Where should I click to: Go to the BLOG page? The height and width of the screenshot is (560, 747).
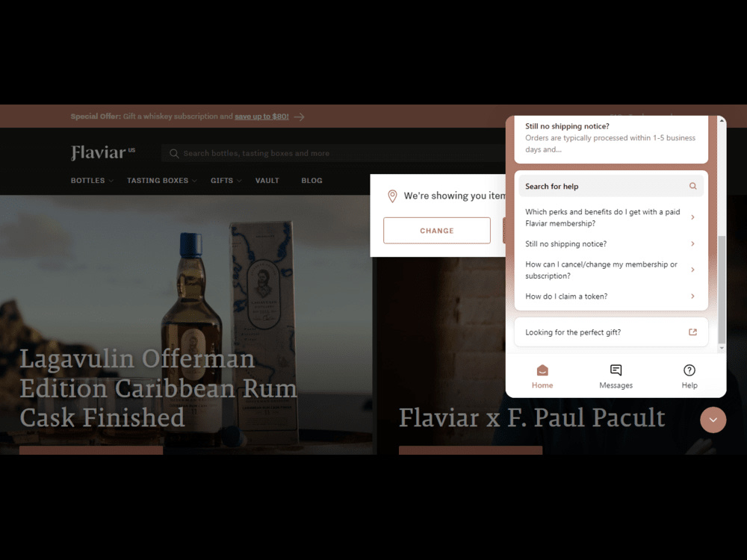[311, 181]
